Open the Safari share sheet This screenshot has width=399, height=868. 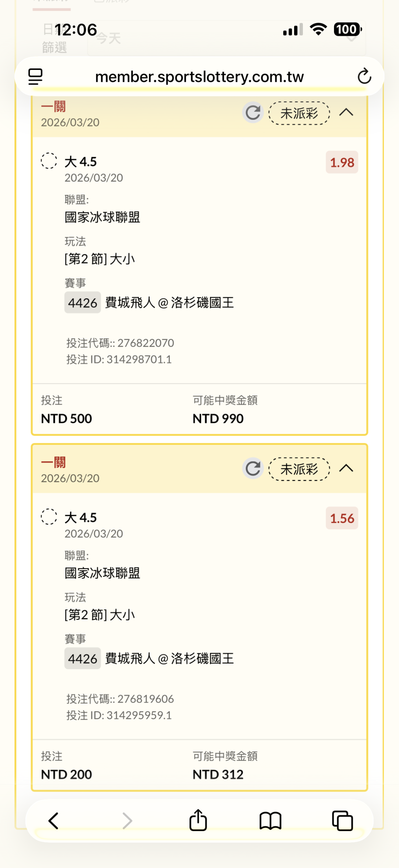(x=198, y=820)
